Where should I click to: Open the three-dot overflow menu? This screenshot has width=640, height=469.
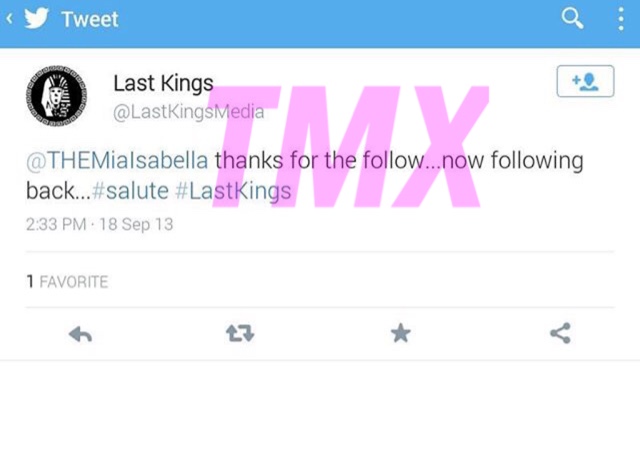click(621, 19)
